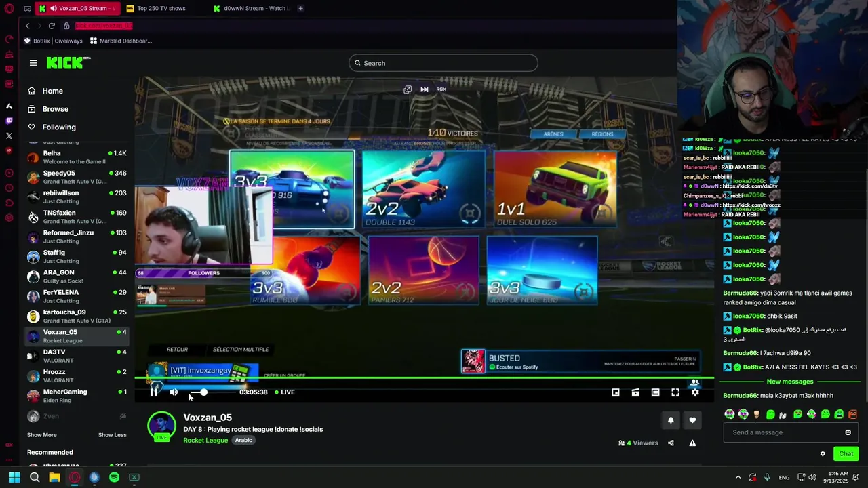
Task: Click the Kick search box
Action: point(443,63)
